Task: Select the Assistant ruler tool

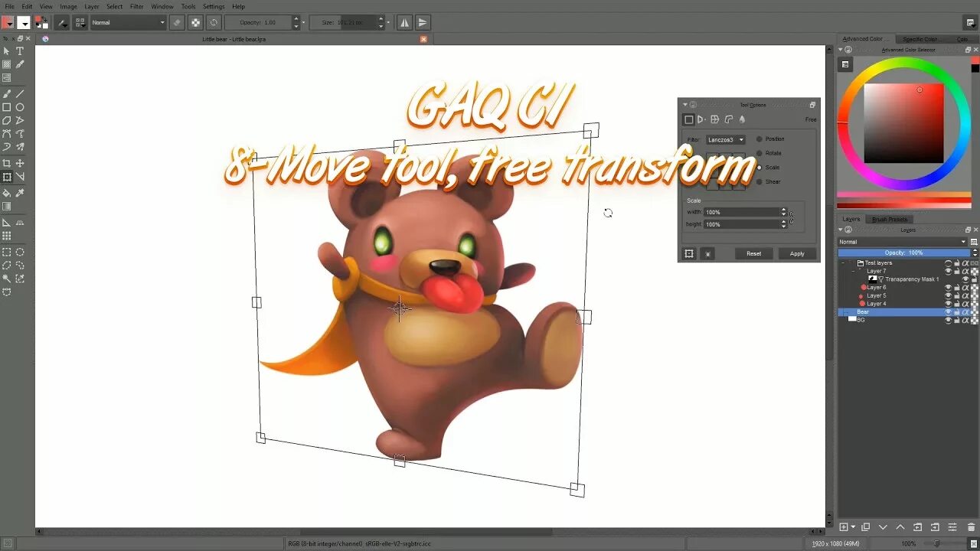Action: coord(7,223)
